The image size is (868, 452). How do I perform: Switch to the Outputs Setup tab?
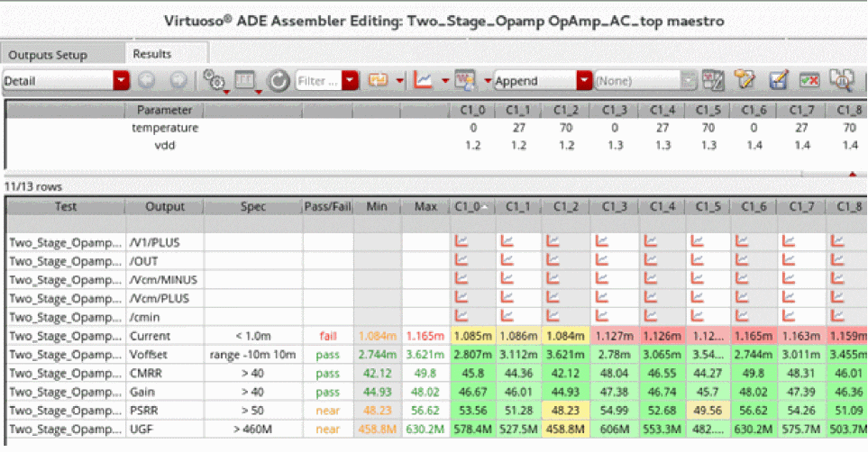(x=48, y=55)
